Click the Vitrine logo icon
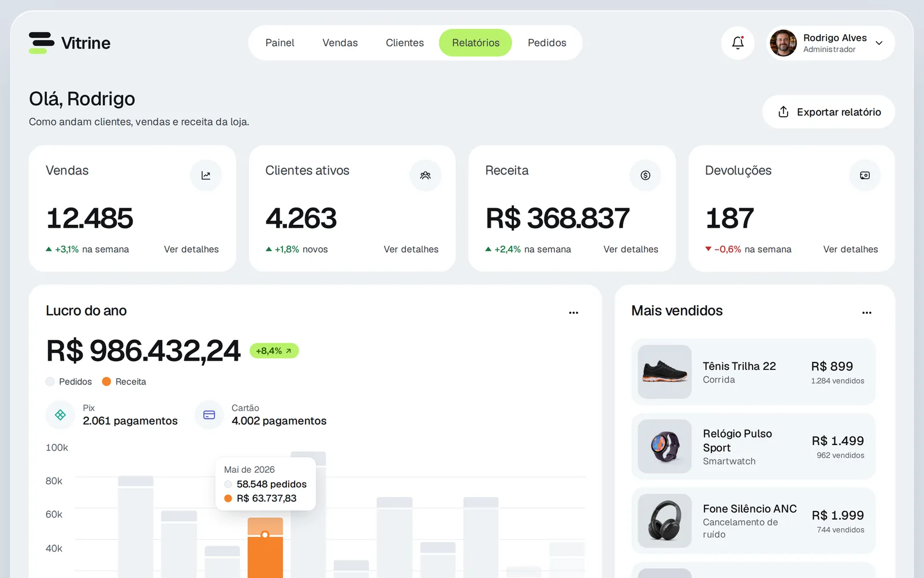This screenshot has height=578, width=924. point(42,43)
